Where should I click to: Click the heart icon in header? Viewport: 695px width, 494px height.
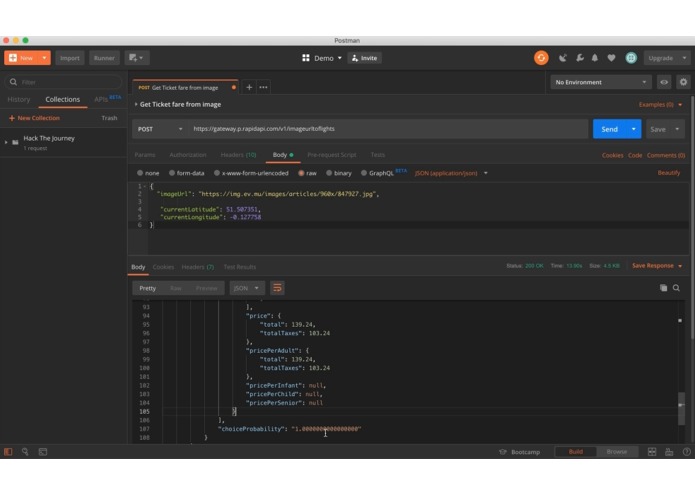pos(611,58)
